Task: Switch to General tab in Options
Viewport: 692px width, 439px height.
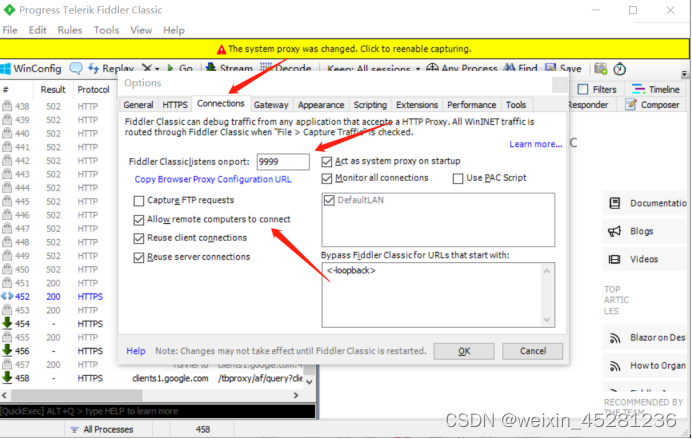Action: point(139,105)
